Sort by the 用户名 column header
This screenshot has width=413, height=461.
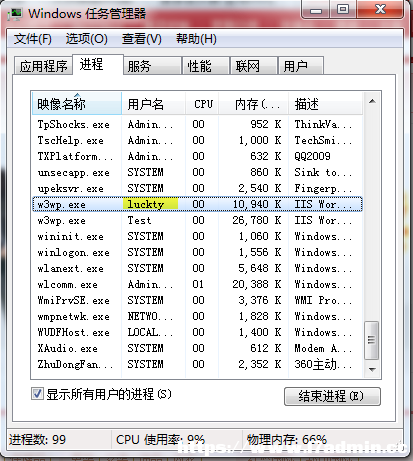[x=153, y=104]
